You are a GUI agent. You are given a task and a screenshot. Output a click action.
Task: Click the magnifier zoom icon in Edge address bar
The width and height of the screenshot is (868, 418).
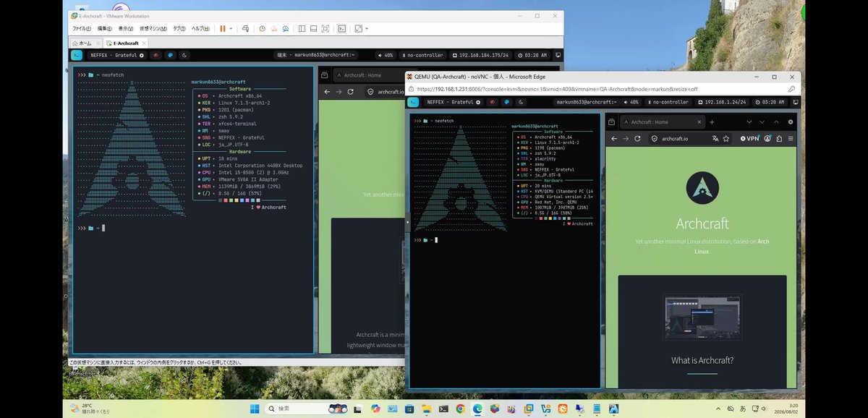click(x=792, y=89)
